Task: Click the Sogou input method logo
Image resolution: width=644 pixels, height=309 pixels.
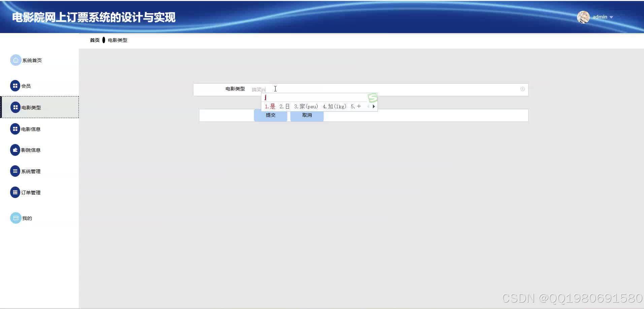Action: click(372, 98)
